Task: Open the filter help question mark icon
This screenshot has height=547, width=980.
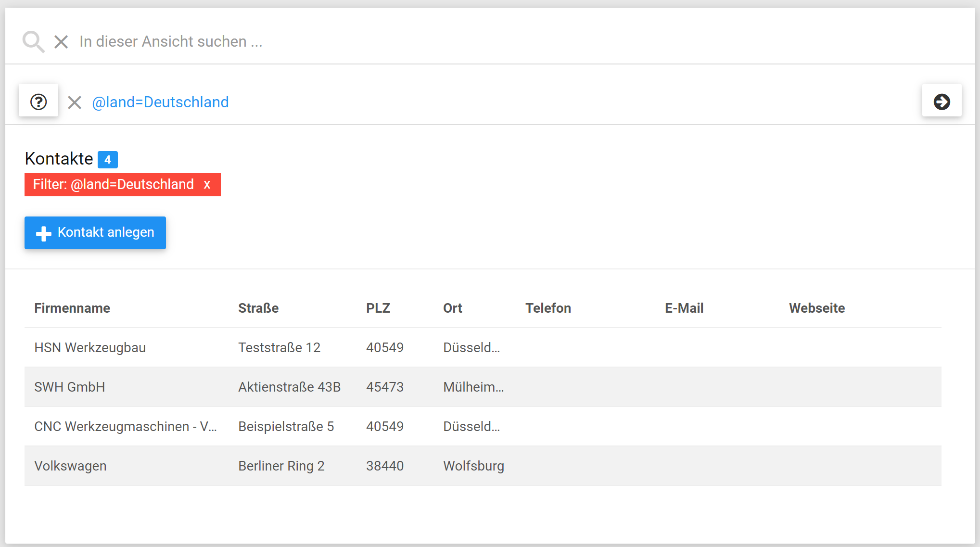Action: click(x=38, y=102)
